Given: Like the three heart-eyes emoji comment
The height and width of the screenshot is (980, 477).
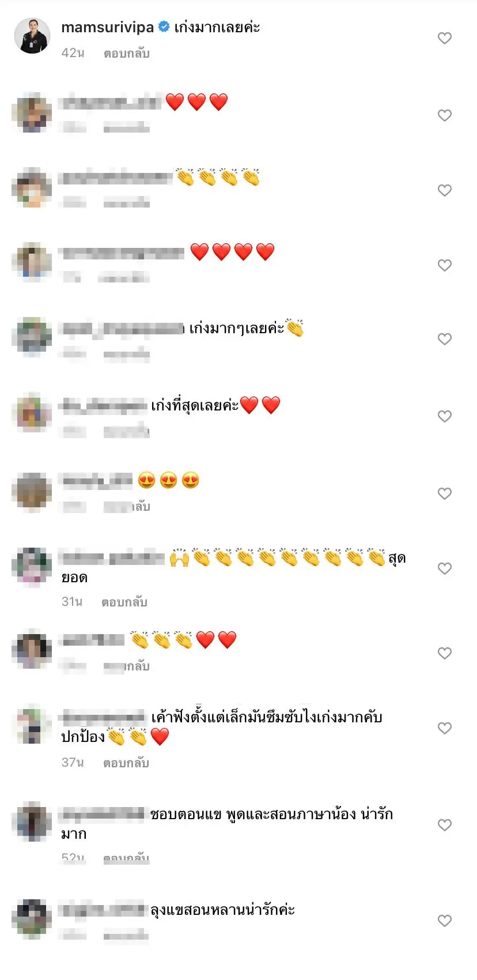Looking at the screenshot, I should point(444,493).
